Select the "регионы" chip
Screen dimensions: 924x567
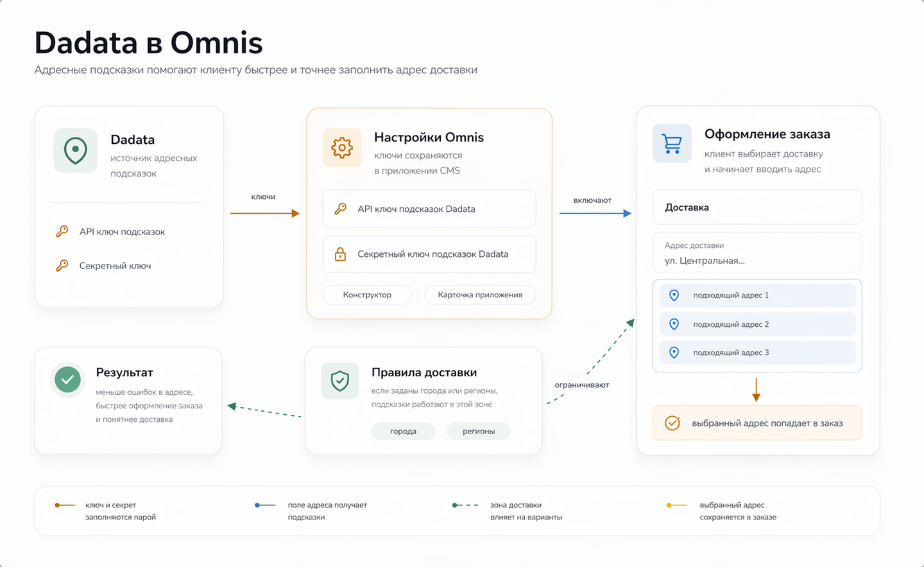[478, 431]
